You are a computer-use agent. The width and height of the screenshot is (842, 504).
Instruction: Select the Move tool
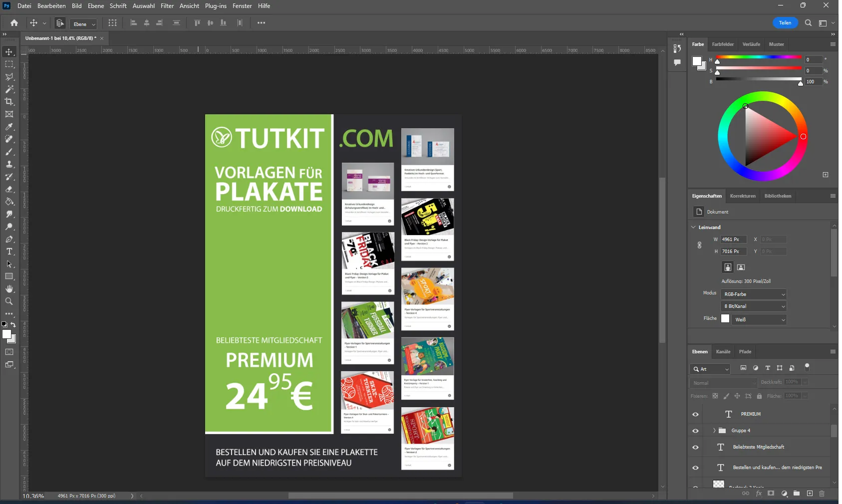pos(9,52)
